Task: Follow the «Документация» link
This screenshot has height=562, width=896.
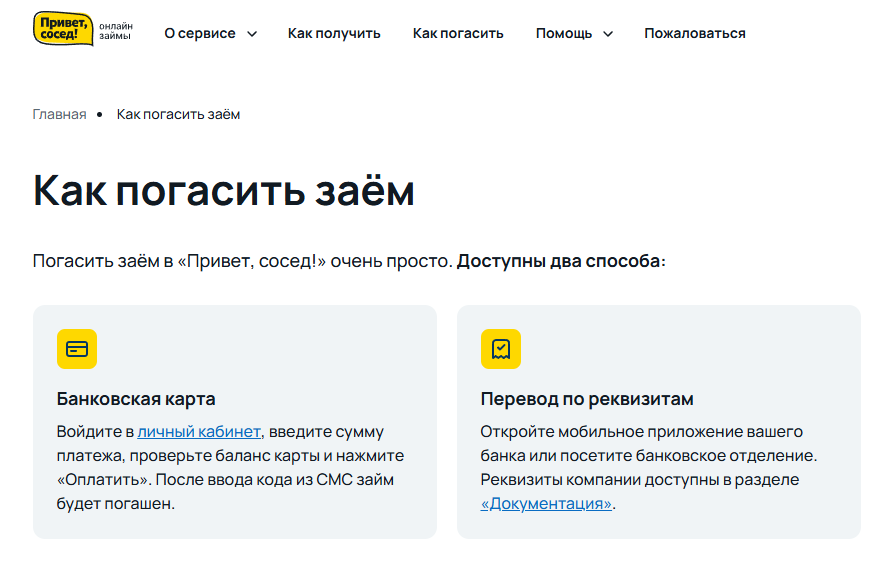Action: coord(546,504)
